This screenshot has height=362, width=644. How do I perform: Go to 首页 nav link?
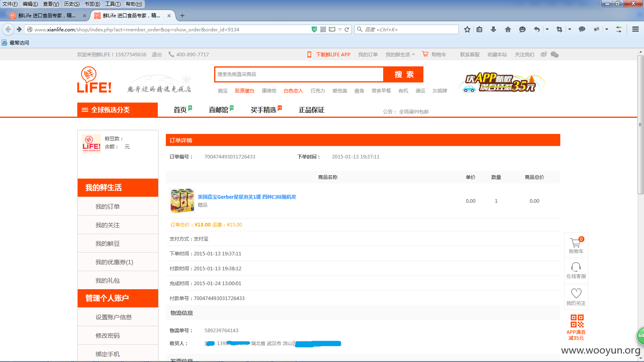click(x=180, y=110)
